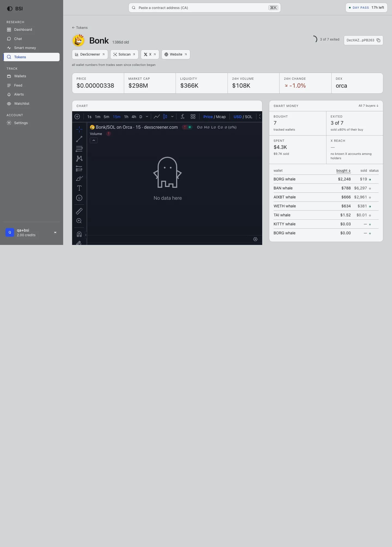Open the Wallets tracker

(32, 76)
